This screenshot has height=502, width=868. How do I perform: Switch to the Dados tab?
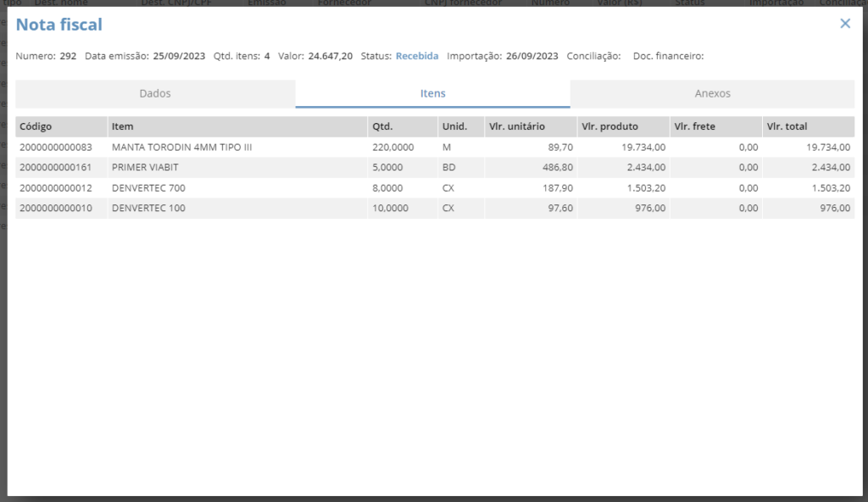tap(155, 93)
